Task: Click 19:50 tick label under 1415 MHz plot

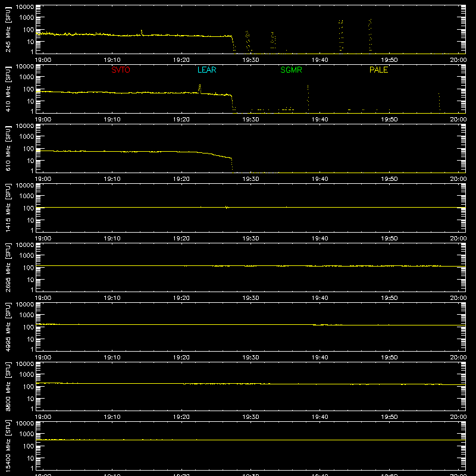Action: 389,239
